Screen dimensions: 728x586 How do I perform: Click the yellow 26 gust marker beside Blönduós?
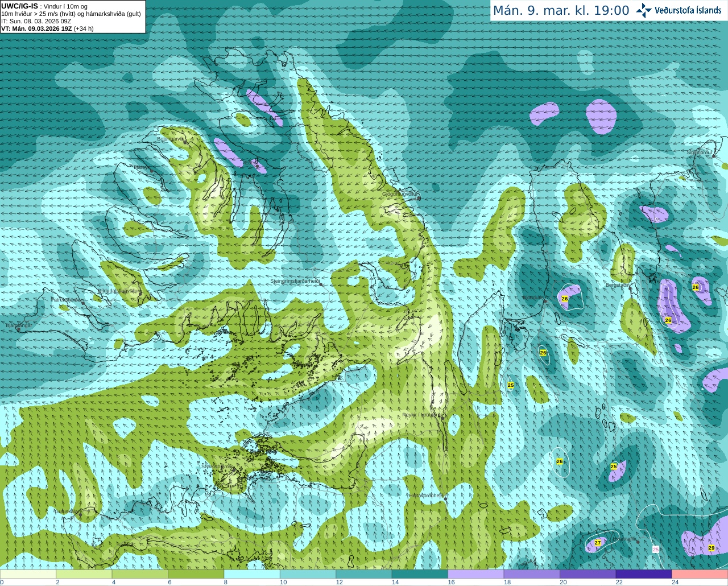pyautogui.click(x=565, y=299)
